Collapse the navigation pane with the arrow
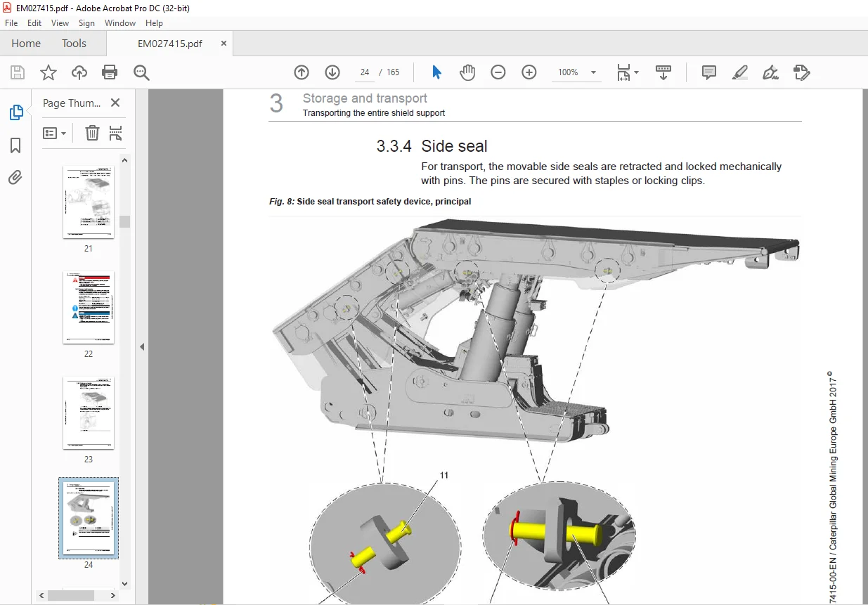 pos(143,346)
